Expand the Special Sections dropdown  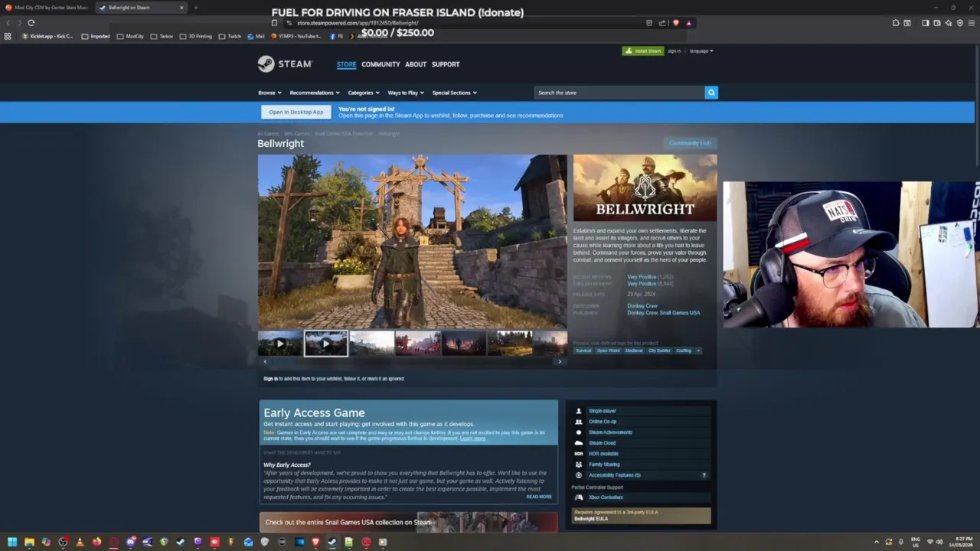[x=454, y=93]
